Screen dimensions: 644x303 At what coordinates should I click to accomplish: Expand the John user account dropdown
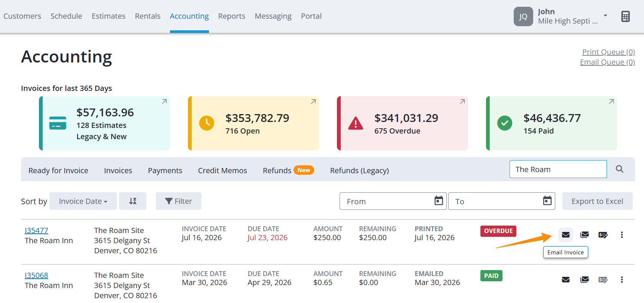pyautogui.click(x=605, y=16)
